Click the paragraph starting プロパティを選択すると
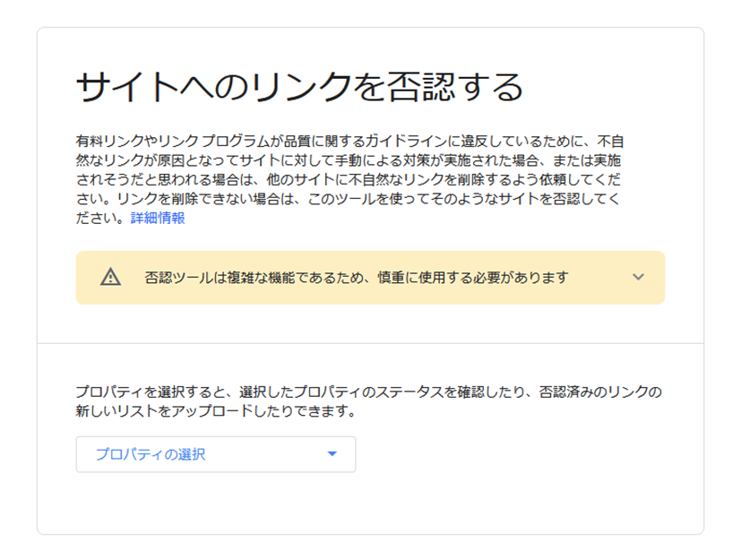This screenshot has height=560, width=741. [x=368, y=401]
